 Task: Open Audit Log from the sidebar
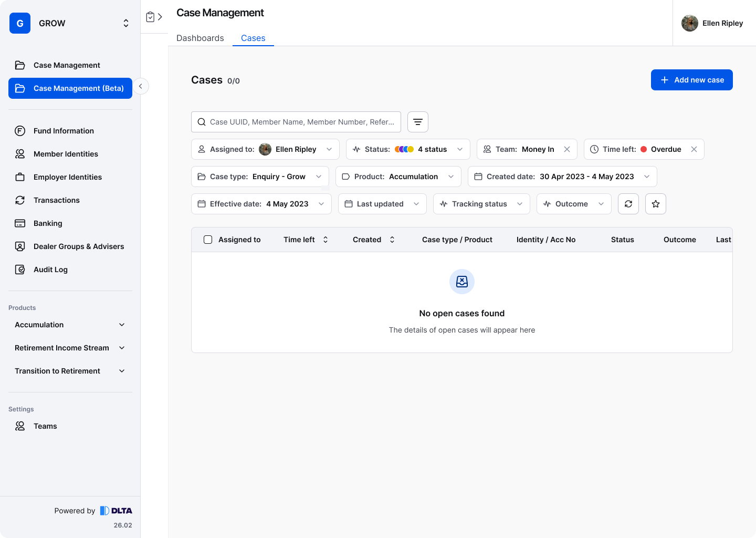50,270
